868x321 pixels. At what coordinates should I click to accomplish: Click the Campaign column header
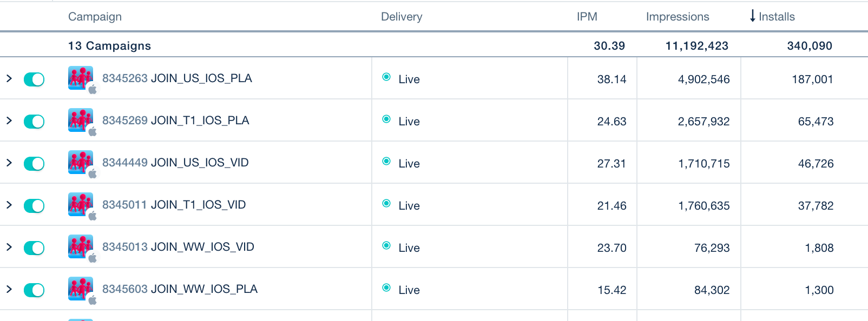(x=95, y=17)
